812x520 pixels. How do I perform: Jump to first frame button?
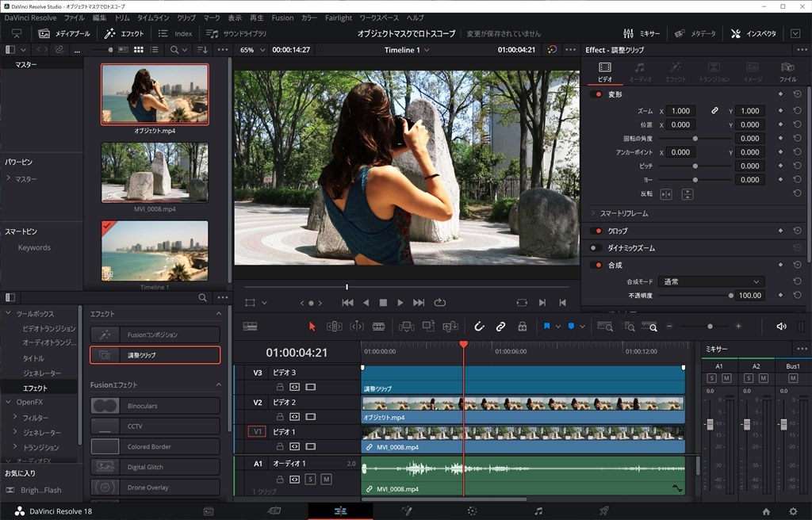click(347, 303)
